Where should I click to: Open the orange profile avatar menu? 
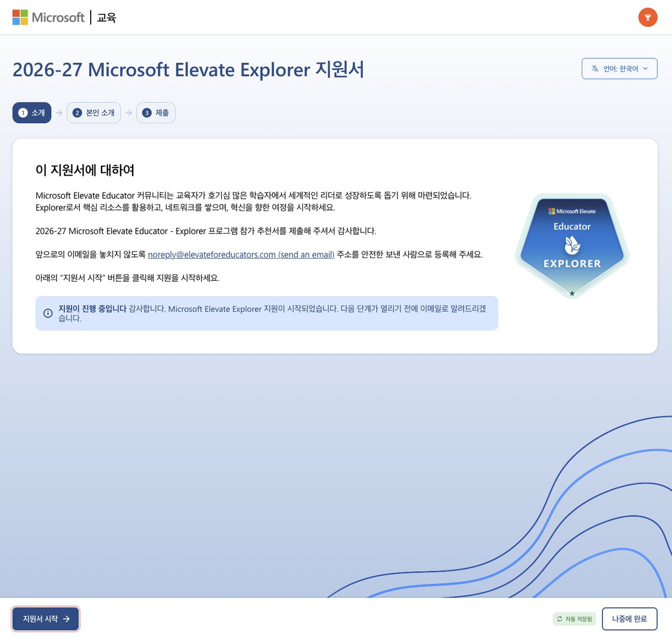pyautogui.click(x=648, y=17)
